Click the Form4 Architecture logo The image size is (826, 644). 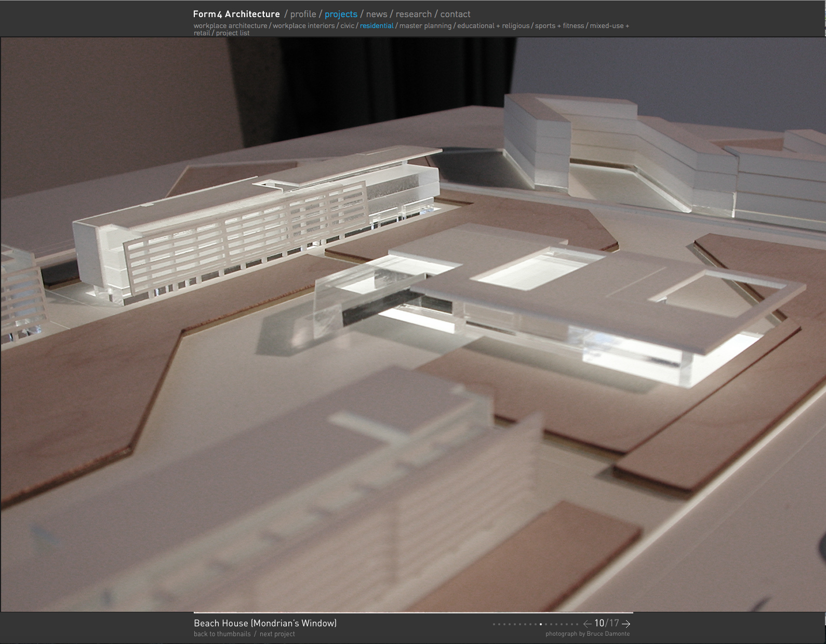(236, 14)
